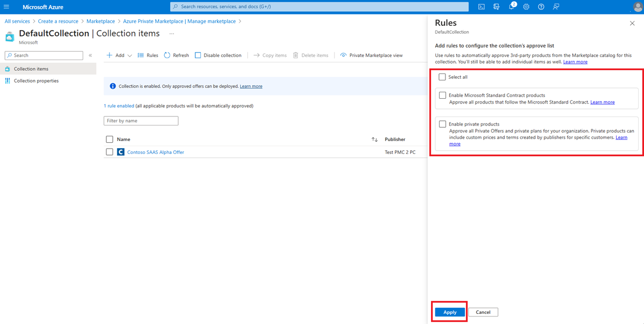Image resolution: width=644 pixels, height=324 pixels.
Task: Click the feedback icon in header
Action: pos(556,7)
